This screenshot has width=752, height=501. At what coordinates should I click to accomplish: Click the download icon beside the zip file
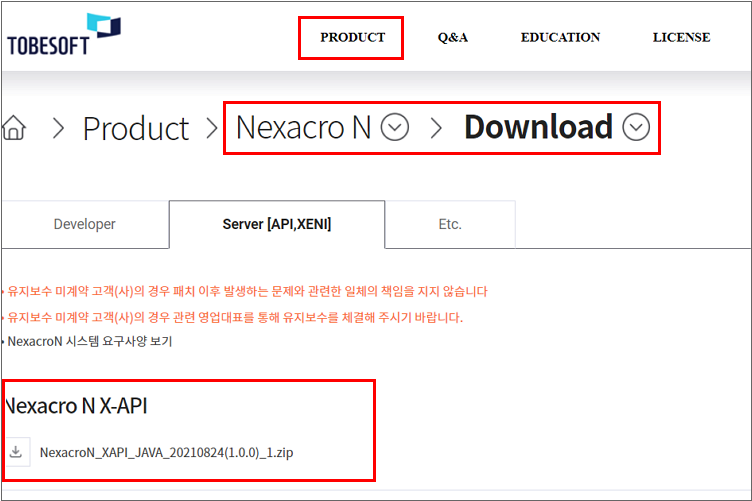tap(16, 452)
